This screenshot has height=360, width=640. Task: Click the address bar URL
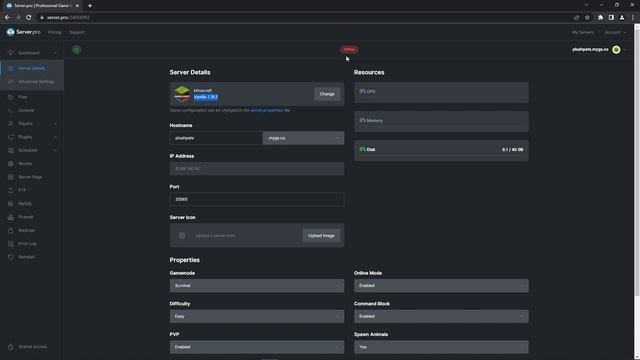(x=68, y=18)
